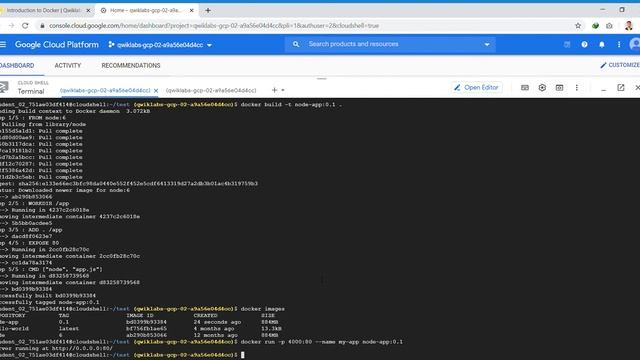Open the qwiklabs project selector dropdown
Screen dimensions: 640x360
(160, 45)
